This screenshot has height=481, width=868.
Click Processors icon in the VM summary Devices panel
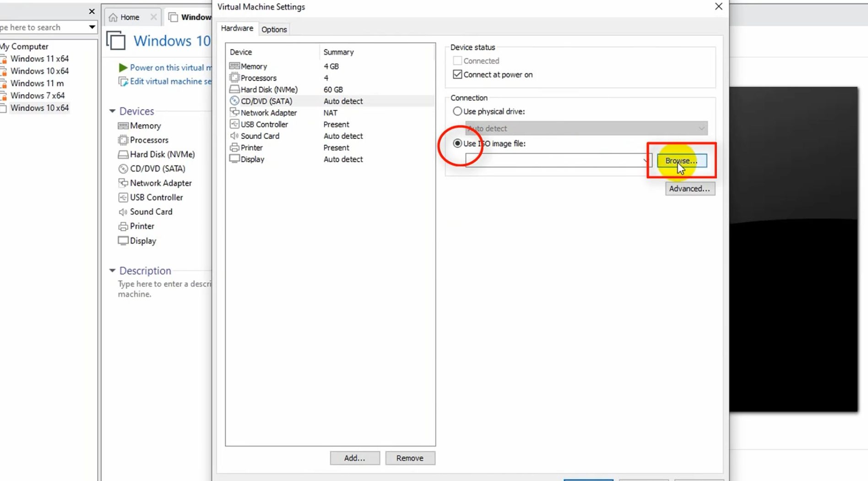[123, 140]
